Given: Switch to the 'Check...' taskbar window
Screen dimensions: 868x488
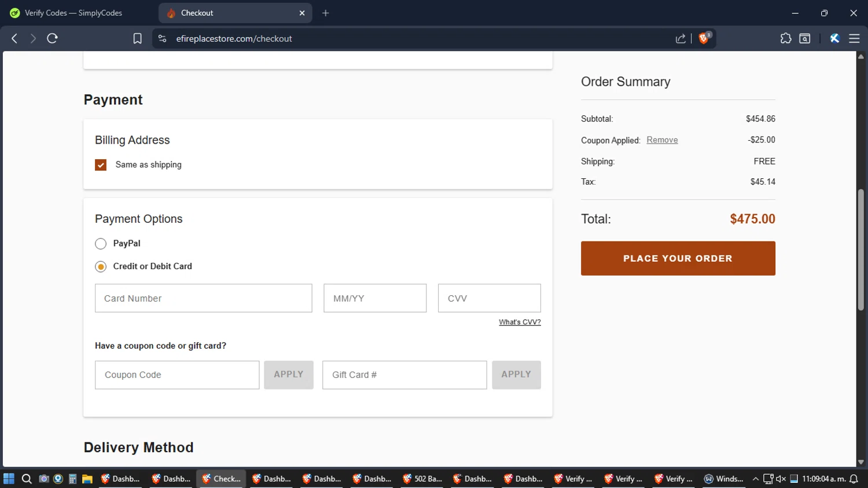Looking at the screenshot, I should tap(222, 479).
